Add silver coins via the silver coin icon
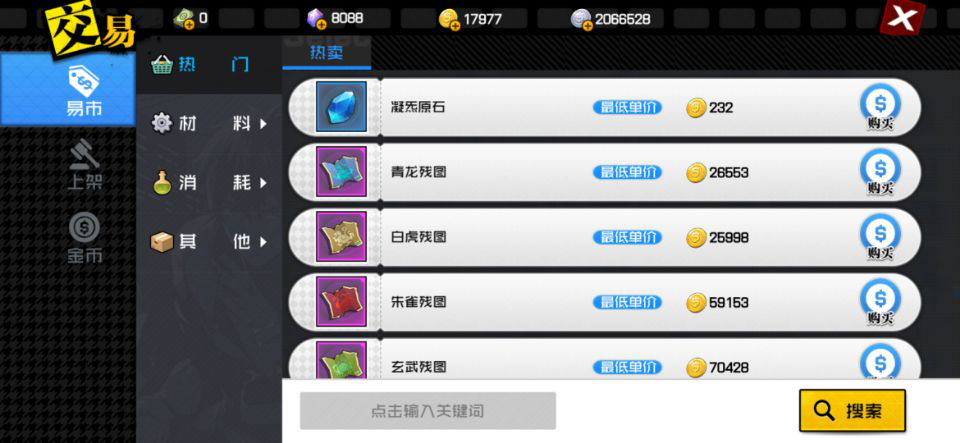The height and width of the screenshot is (443, 960). coord(581,19)
